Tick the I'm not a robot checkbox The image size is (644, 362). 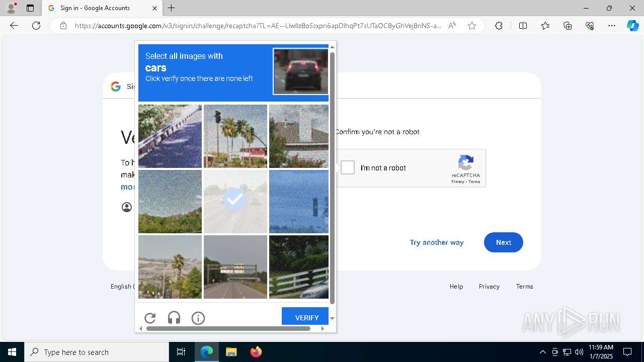(348, 167)
